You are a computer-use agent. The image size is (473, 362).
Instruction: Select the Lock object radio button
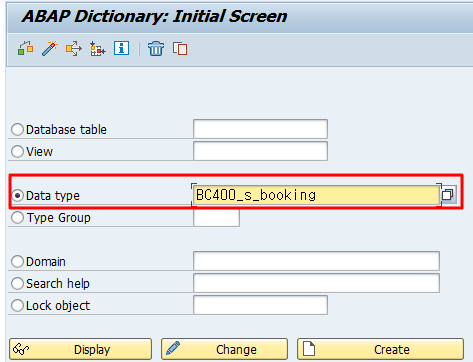(x=17, y=305)
